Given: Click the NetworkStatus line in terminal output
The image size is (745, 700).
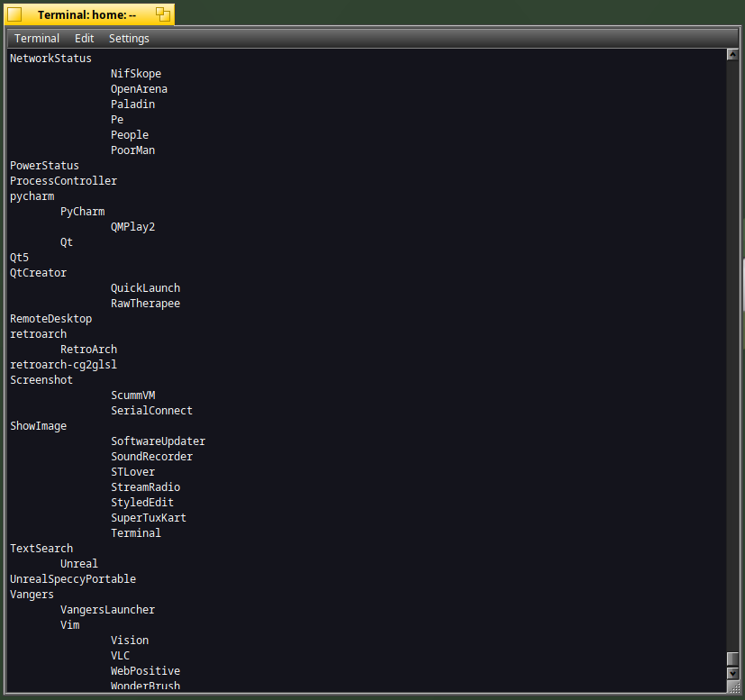Looking at the screenshot, I should pyautogui.click(x=50, y=59).
